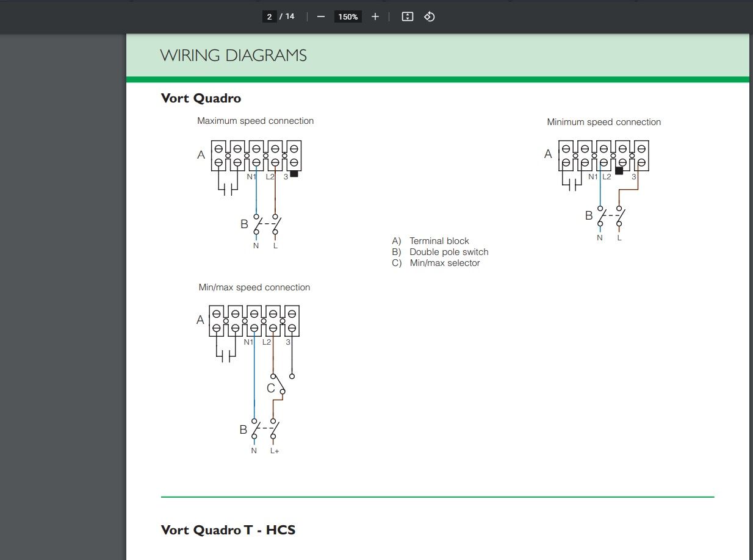Click the zoom in plus button

click(x=375, y=16)
